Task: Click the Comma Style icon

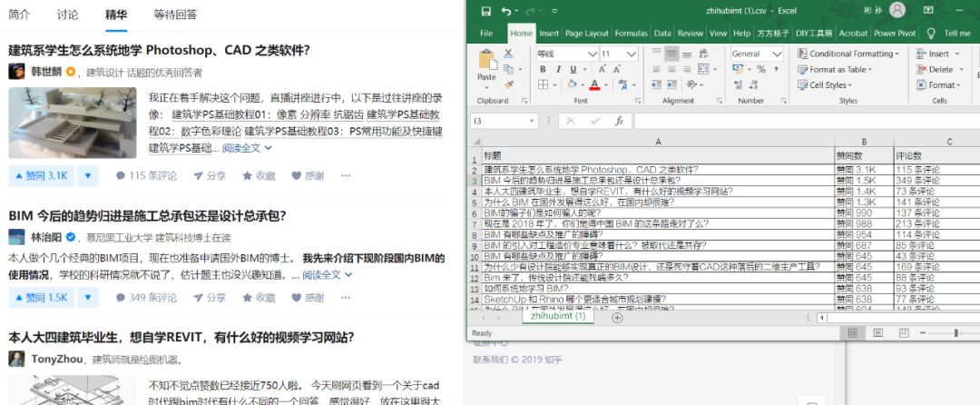Action: point(777,69)
